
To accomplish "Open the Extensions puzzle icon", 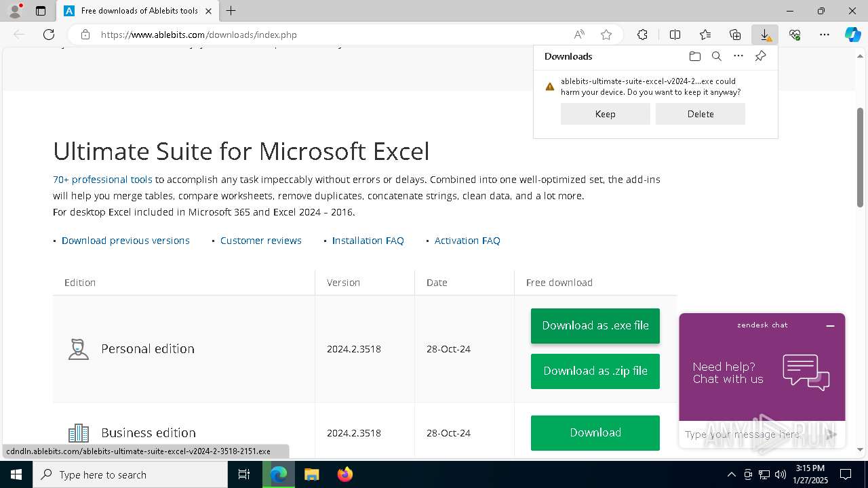I will (642, 35).
